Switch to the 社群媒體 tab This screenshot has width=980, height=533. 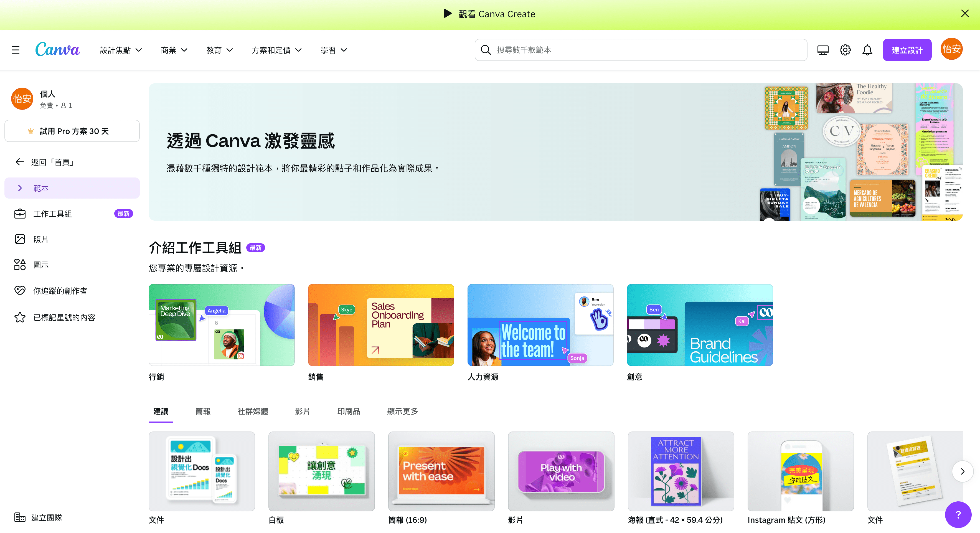click(x=253, y=411)
